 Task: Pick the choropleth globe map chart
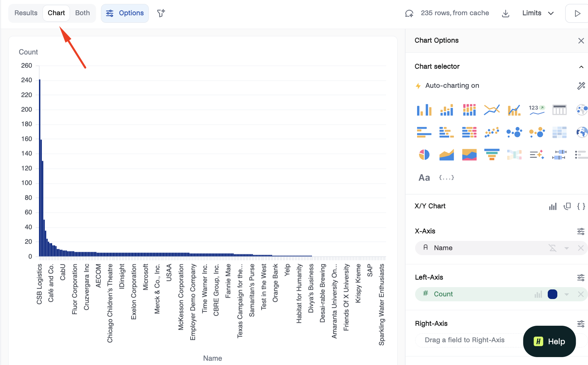[x=582, y=132]
